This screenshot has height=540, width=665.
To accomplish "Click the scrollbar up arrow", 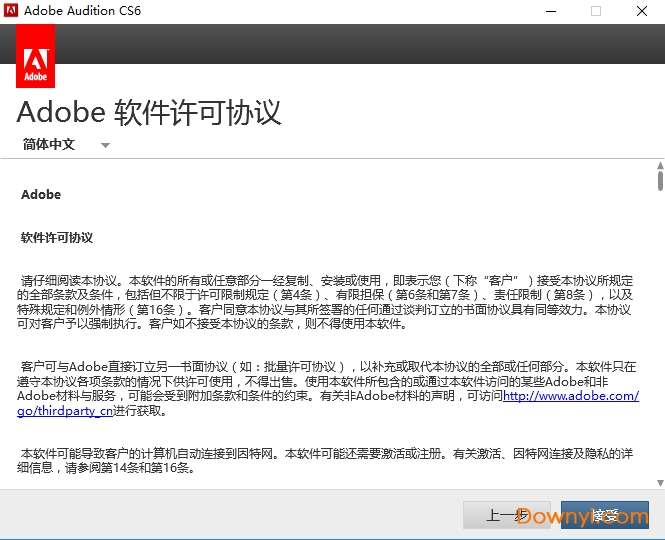I will pos(660,165).
